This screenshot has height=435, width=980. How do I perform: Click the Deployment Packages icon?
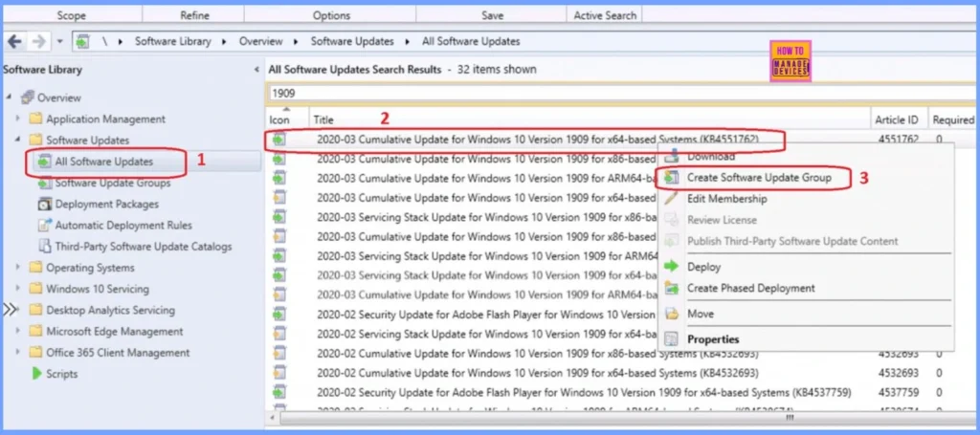pyautogui.click(x=44, y=204)
